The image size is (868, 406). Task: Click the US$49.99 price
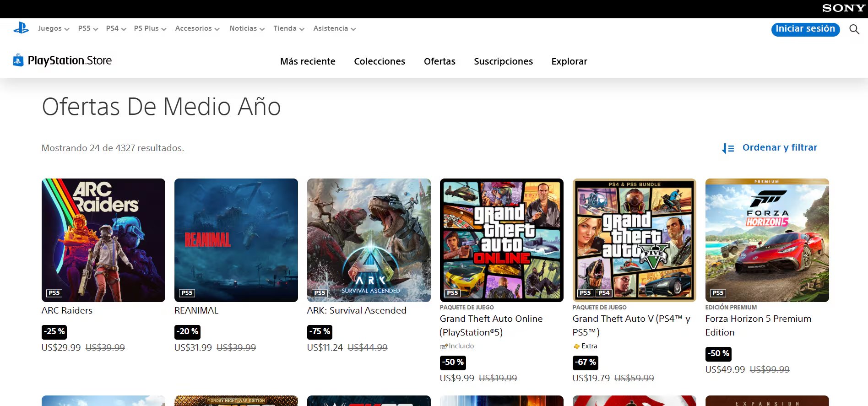(x=725, y=369)
